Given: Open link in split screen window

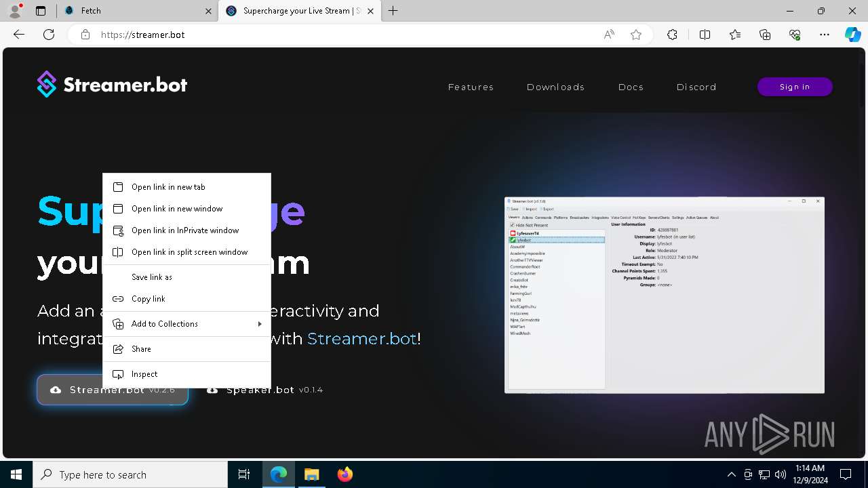Looking at the screenshot, I should (x=186, y=252).
